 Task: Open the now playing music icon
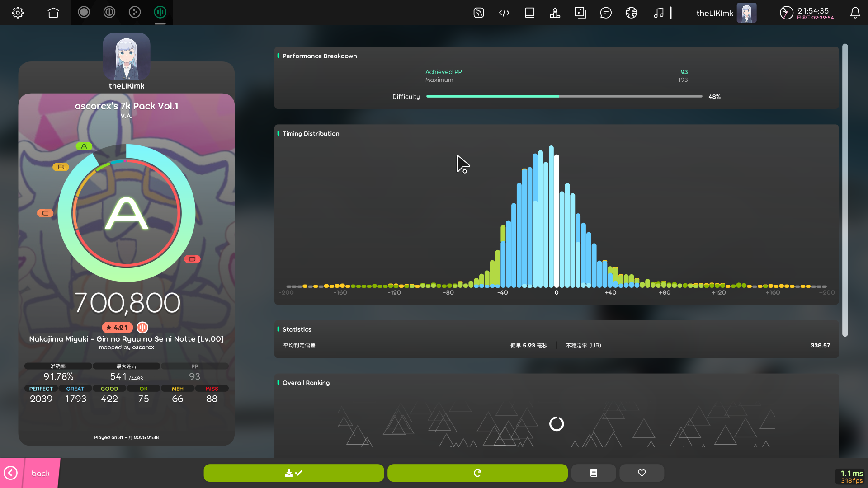pyautogui.click(x=659, y=13)
